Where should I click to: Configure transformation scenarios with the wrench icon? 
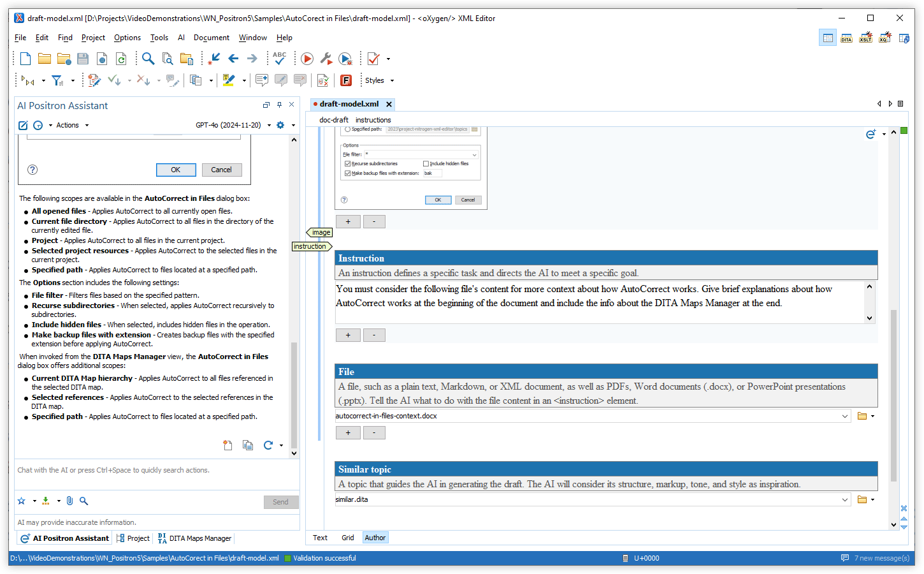pyautogui.click(x=326, y=59)
